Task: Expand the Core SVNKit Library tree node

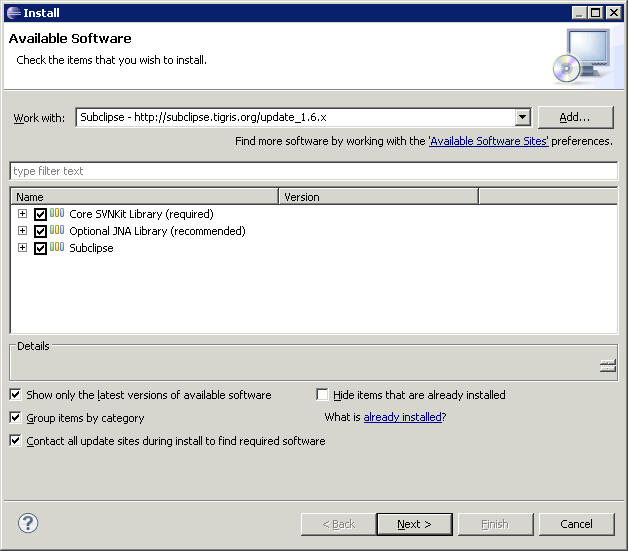Action: [22, 213]
